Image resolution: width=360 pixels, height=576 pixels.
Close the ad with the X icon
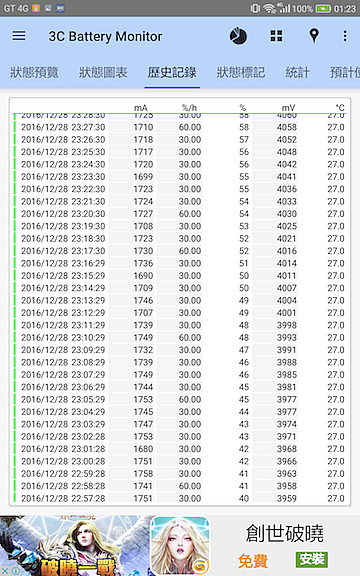[5, 570]
